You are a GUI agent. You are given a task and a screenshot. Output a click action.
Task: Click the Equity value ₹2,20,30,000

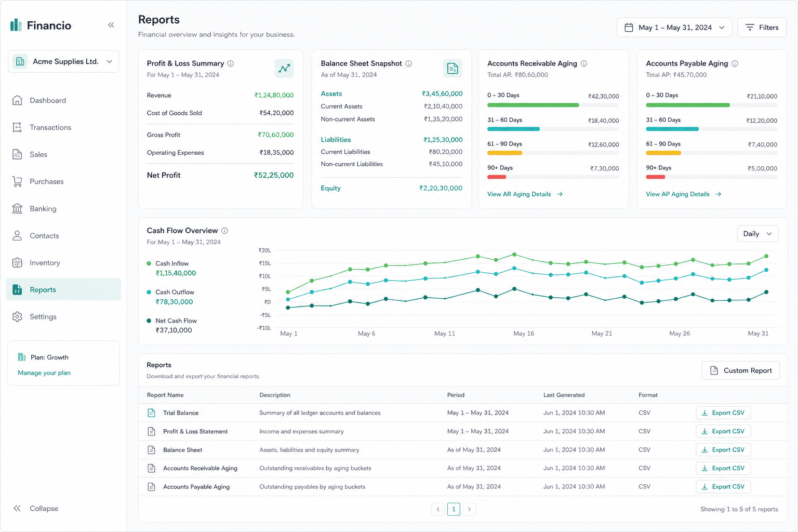click(441, 188)
